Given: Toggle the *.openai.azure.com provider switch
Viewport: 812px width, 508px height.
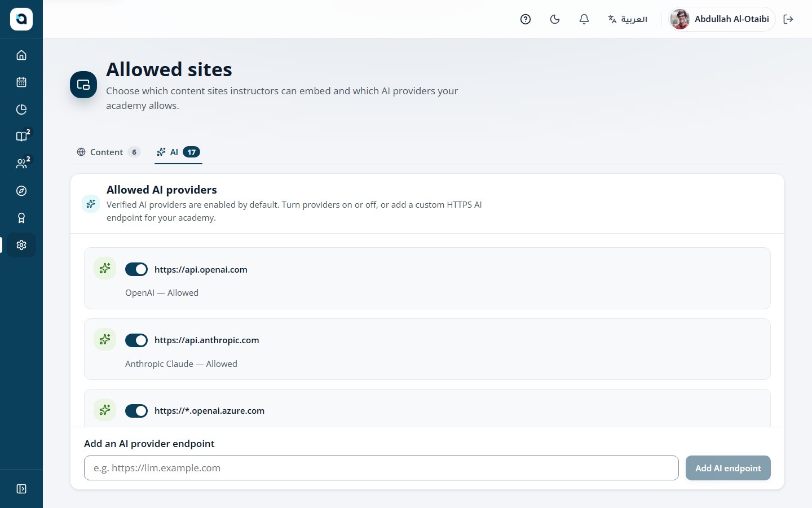Looking at the screenshot, I should point(136,410).
